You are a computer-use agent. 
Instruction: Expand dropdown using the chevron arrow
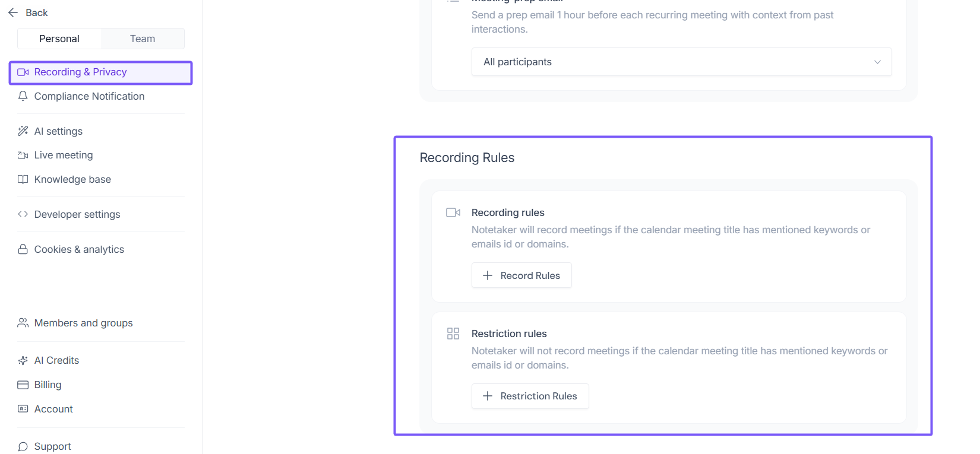pyautogui.click(x=877, y=62)
